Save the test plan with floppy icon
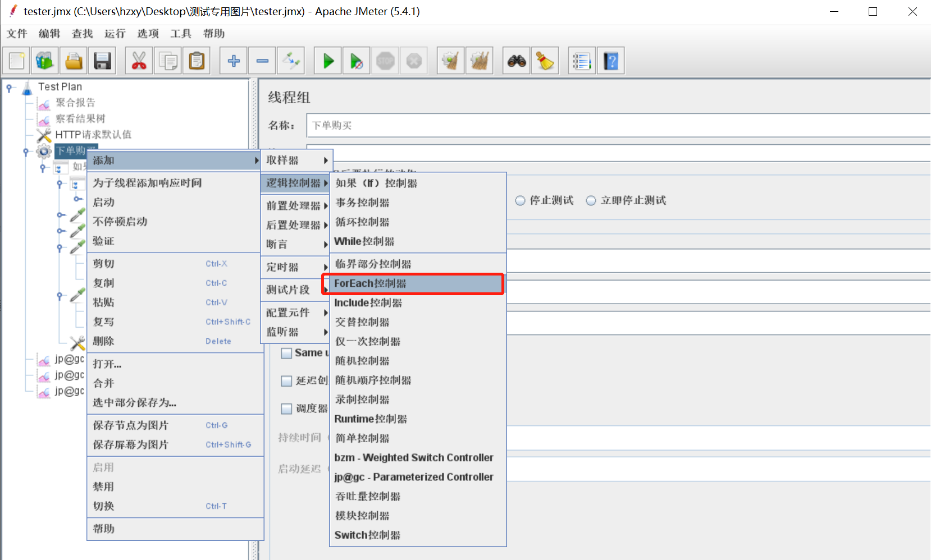The height and width of the screenshot is (560, 931). click(x=102, y=61)
